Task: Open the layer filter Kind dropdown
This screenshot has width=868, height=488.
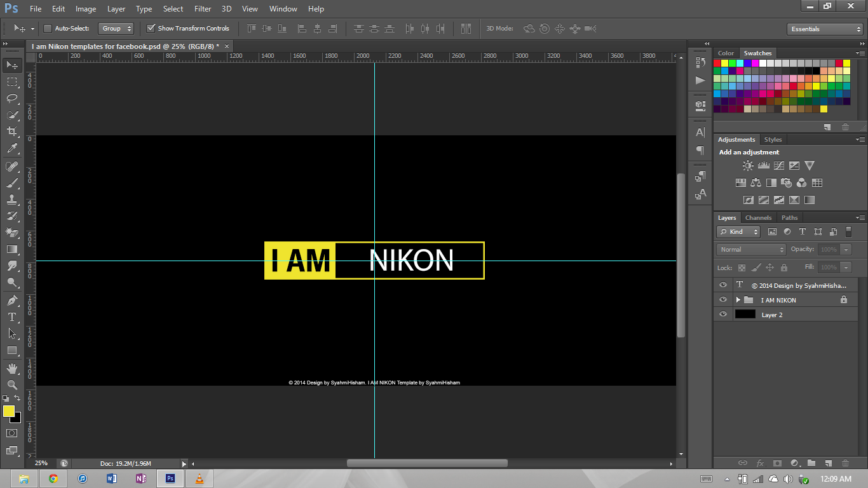Action: click(x=738, y=232)
